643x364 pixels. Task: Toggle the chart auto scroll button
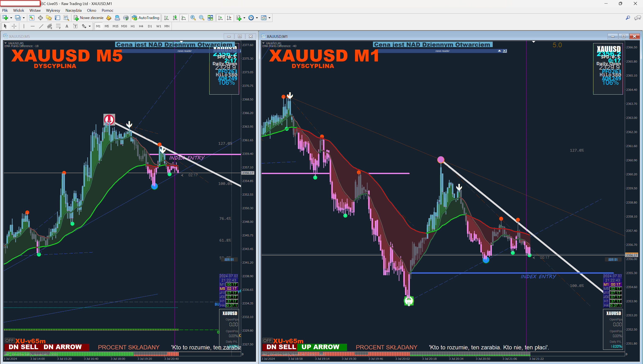(220, 18)
